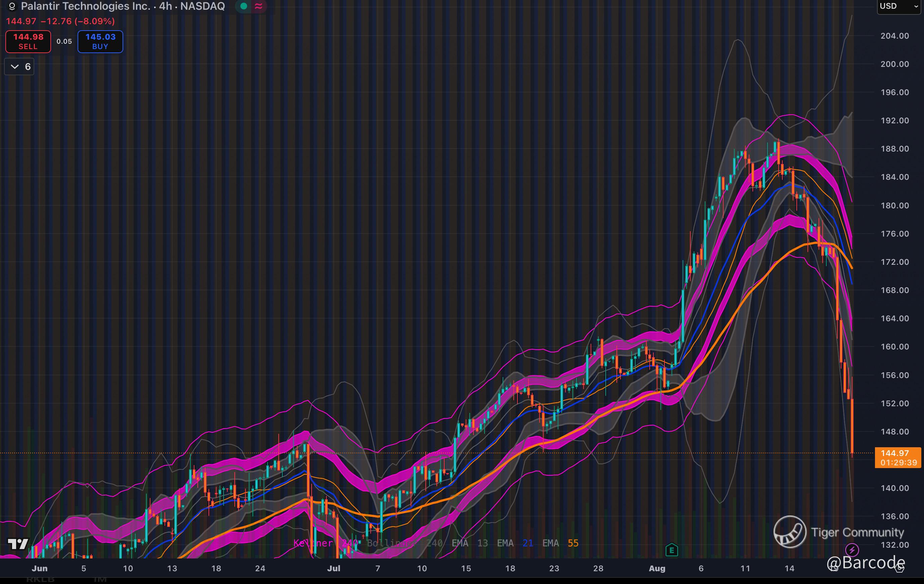Click the green market status dot
The width and height of the screenshot is (924, 584).
[243, 6]
